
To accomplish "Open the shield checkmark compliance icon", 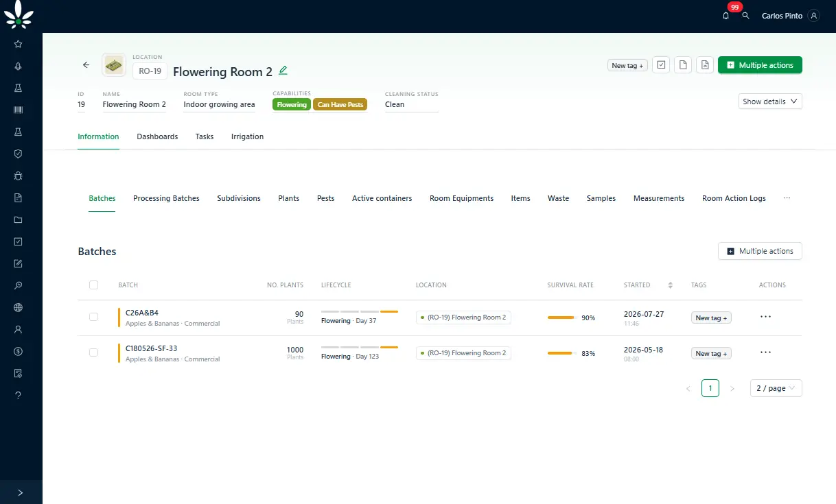I will point(18,154).
